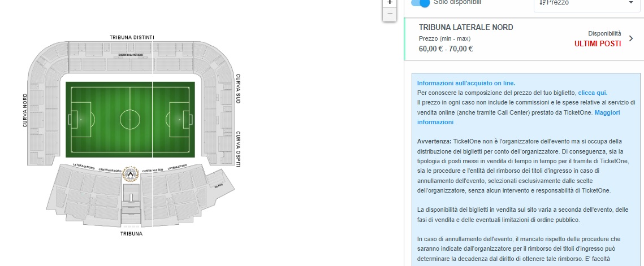This screenshot has height=266, width=644.
Task: Click the sort icon beside Prezzo
Action: click(x=543, y=3)
